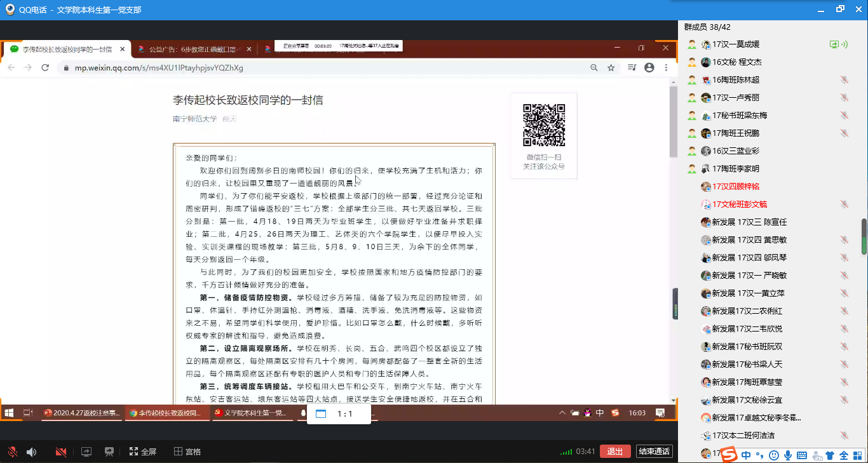Click the reload icon in shared browser
Viewport: 868px width, 463px height.
coord(45,68)
